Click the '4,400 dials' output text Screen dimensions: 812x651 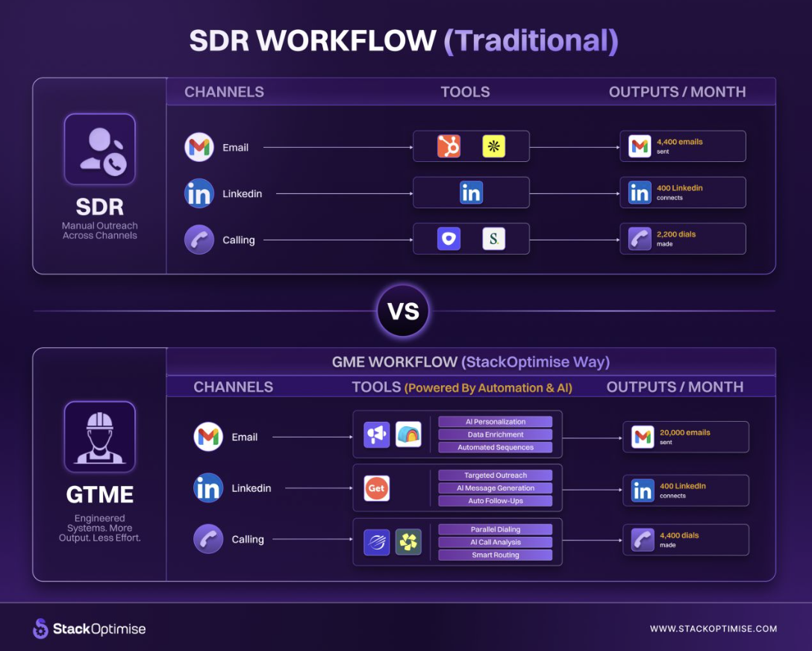pos(679,535)
